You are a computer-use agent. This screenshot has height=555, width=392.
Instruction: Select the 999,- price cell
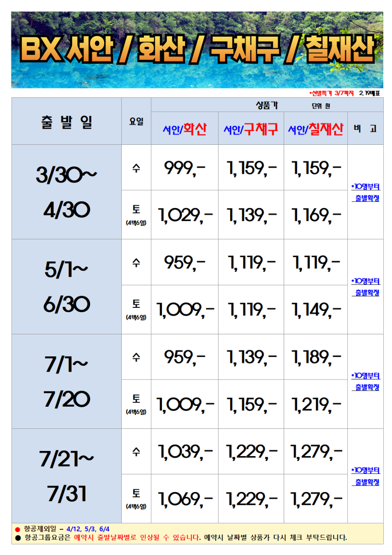[185, 167]
